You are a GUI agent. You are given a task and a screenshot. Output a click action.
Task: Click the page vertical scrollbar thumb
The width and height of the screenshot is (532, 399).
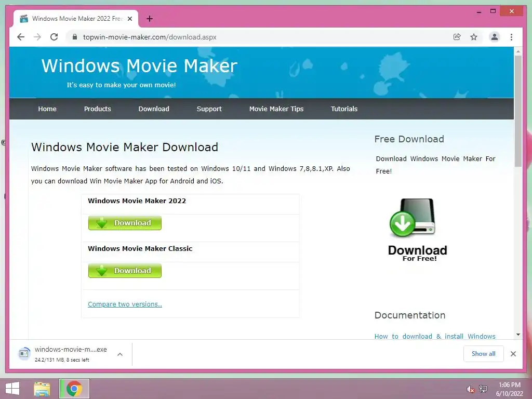pos(518,111)
